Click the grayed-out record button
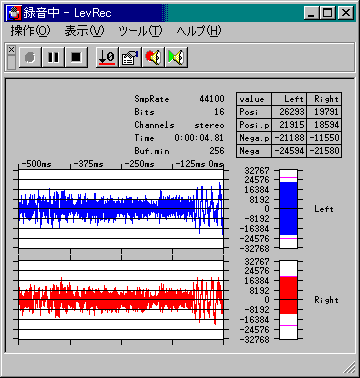Image resolution: width=360 pixels, height=378 pixels. click(x=30, y=57)
